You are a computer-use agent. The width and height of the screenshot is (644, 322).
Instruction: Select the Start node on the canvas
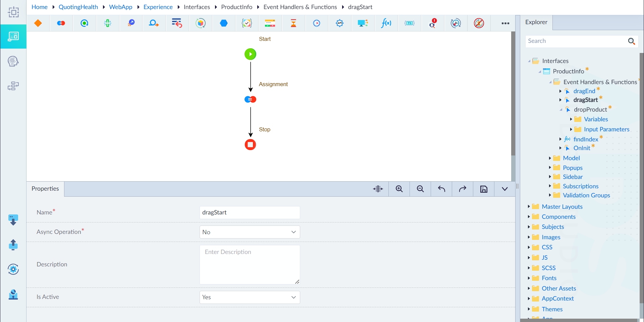(x=250, y=54)
